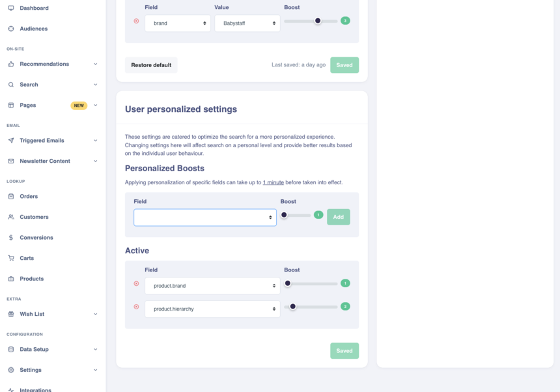
Task: Click the Add boost button
Action: click(x=338, y=217)
